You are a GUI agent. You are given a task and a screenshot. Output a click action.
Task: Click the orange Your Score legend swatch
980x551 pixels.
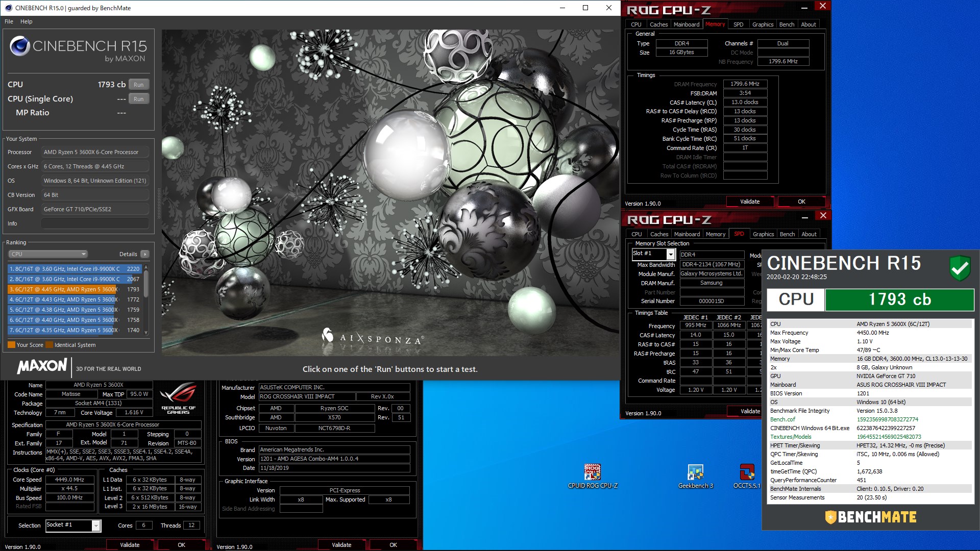tap(11, 345)
